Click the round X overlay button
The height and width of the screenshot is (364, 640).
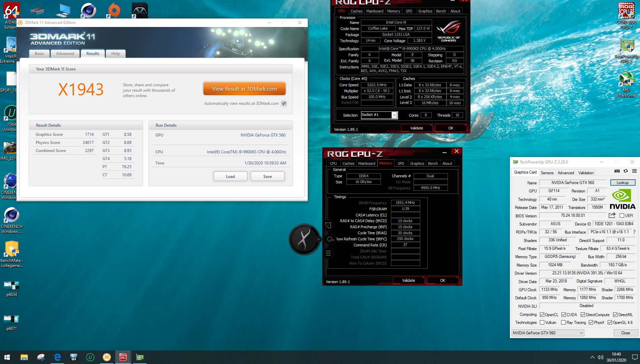click(304, 239)
